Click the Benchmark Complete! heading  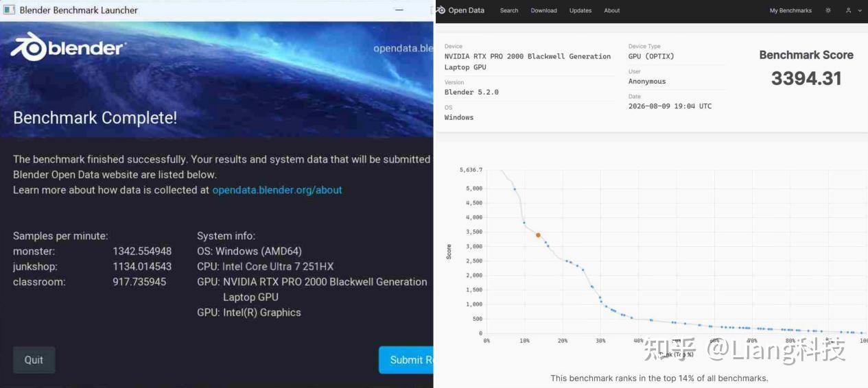tap(95, 118)
